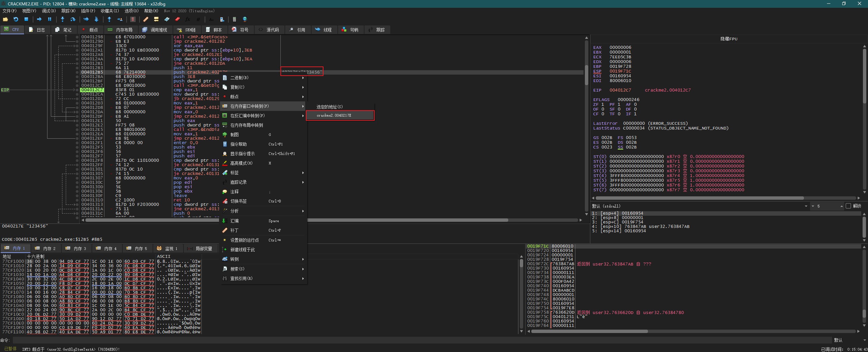This screenshot has width=868, height=352.
Task: Click 切换书签 to toggle bookmark
Action: 238,201
